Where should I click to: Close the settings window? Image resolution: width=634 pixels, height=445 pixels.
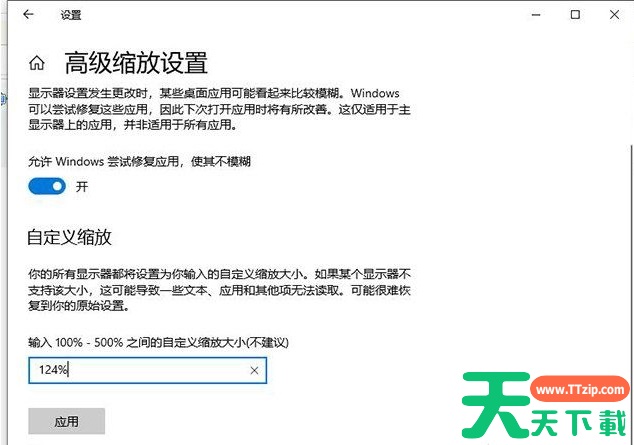click(614, 15)
